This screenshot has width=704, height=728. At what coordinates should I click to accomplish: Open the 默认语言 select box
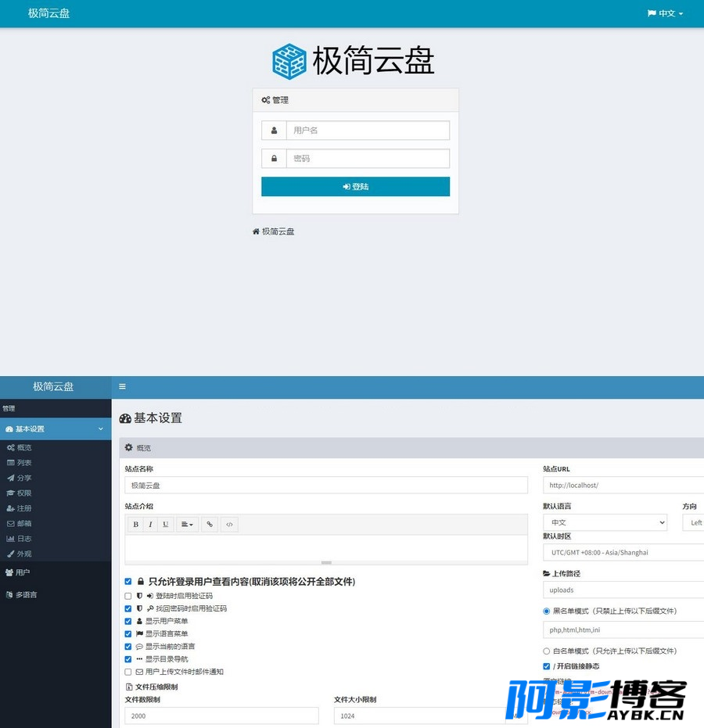click(605, 522)
